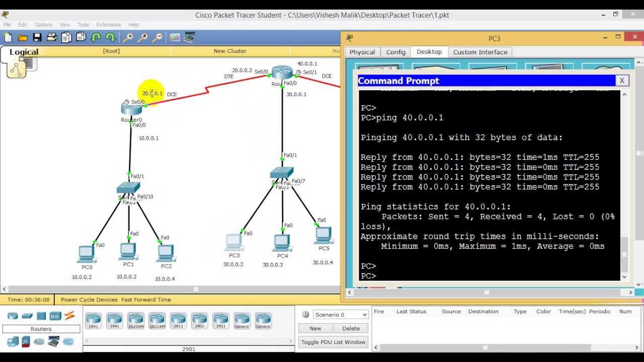This screenshot has height=362, width=644.
Task: Select PC1 in the topology
Action: click(x=128, y=251)
